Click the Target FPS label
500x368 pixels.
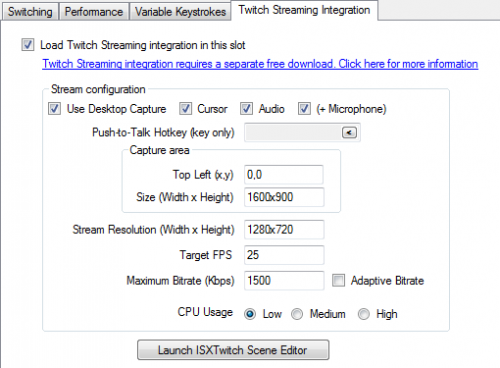point(206,255)
